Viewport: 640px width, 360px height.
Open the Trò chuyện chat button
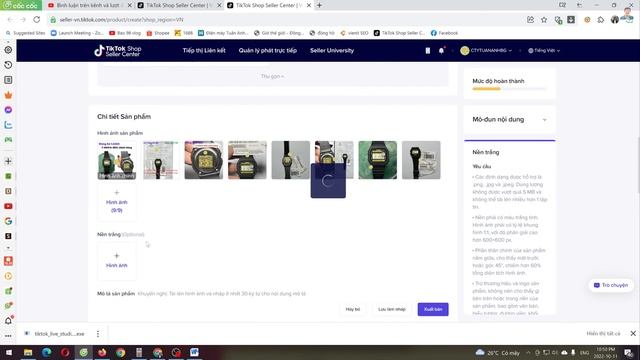(611, 285)
